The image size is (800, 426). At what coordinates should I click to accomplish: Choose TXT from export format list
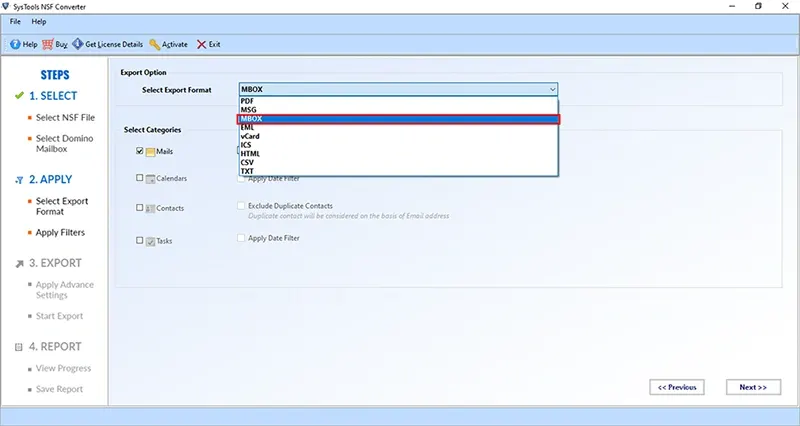click(398, 171)
